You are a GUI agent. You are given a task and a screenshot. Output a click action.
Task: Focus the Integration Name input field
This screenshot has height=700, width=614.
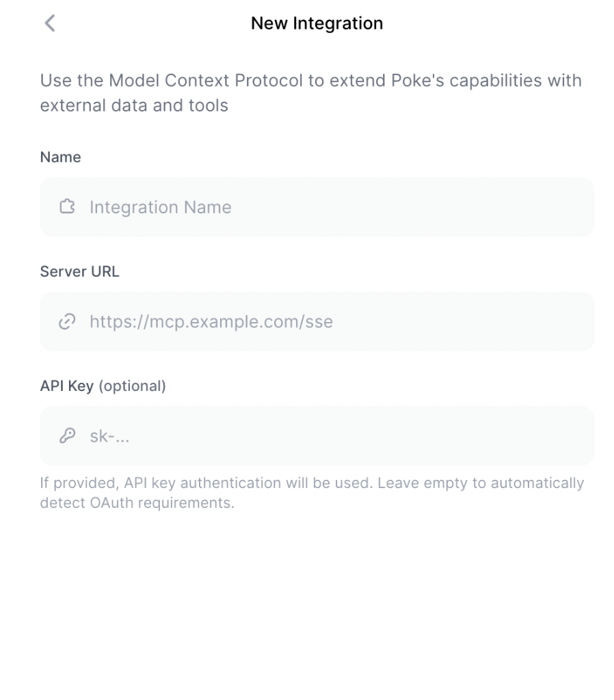point(342,207)
